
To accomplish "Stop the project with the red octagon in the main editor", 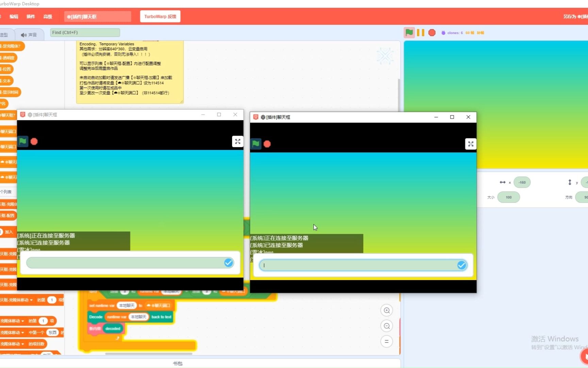I will [432, 32].
